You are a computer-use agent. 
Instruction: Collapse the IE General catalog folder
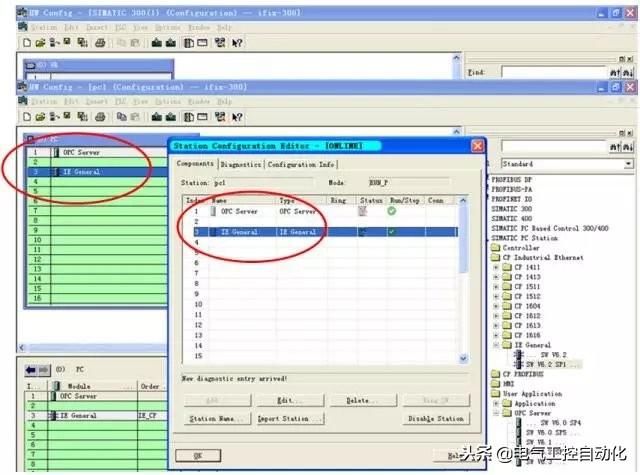(x=496, y=345)
